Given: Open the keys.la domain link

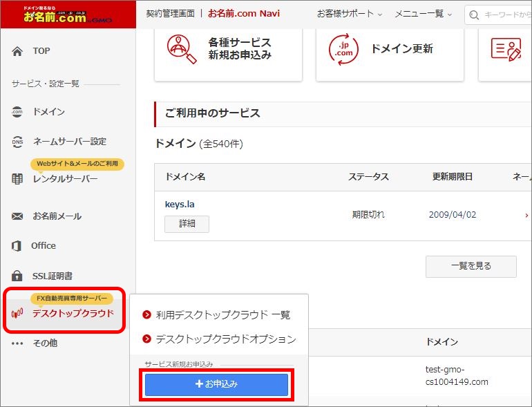Looking at the screenshot, I should point(180,205).
